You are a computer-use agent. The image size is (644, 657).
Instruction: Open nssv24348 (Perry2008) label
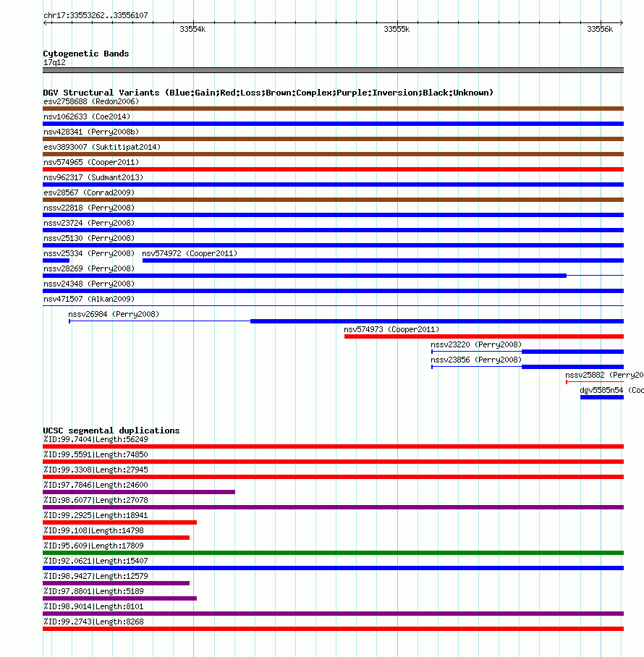point(89,284)
